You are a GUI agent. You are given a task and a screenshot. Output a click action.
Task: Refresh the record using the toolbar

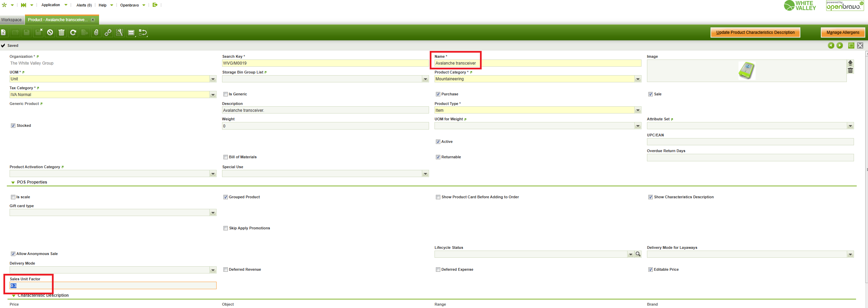pyautogui.click(x=73, y=32)
